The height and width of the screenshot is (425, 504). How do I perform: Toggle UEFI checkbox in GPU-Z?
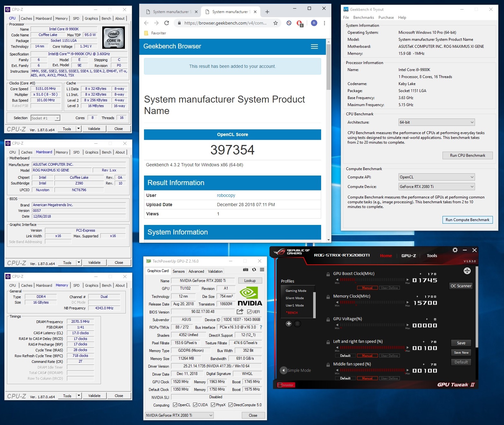249,312
